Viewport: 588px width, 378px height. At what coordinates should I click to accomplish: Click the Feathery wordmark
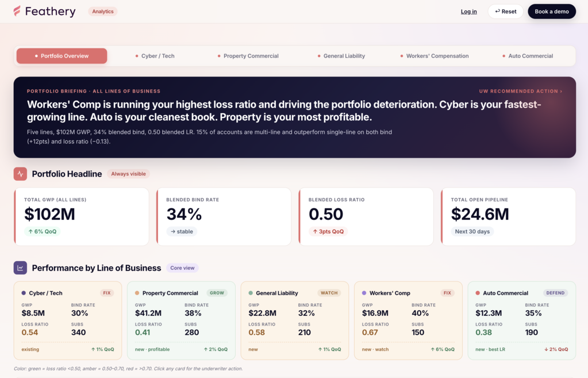tap(50, 12)
